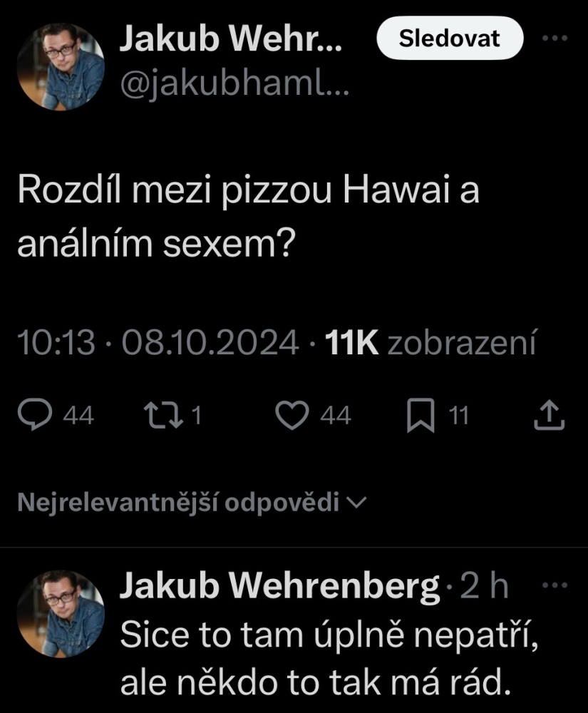
Task: Click the main tweet text
Action: point(246,219)
